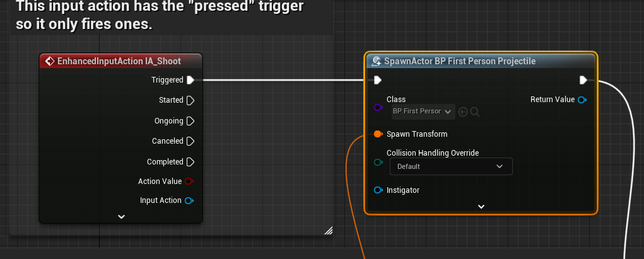Select the comment text about pressed trigger
This screenshot has width=644, height=259.
[160, 15]
